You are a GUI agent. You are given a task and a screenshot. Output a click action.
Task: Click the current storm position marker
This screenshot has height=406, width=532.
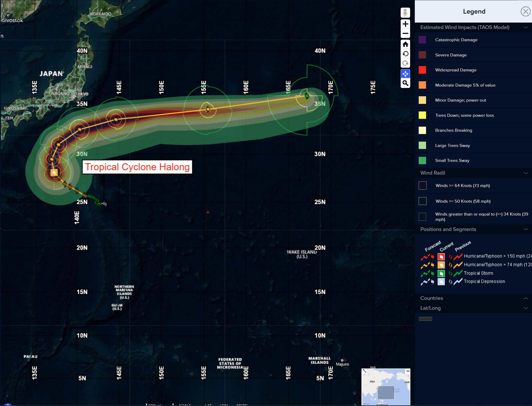pos(54,172)
